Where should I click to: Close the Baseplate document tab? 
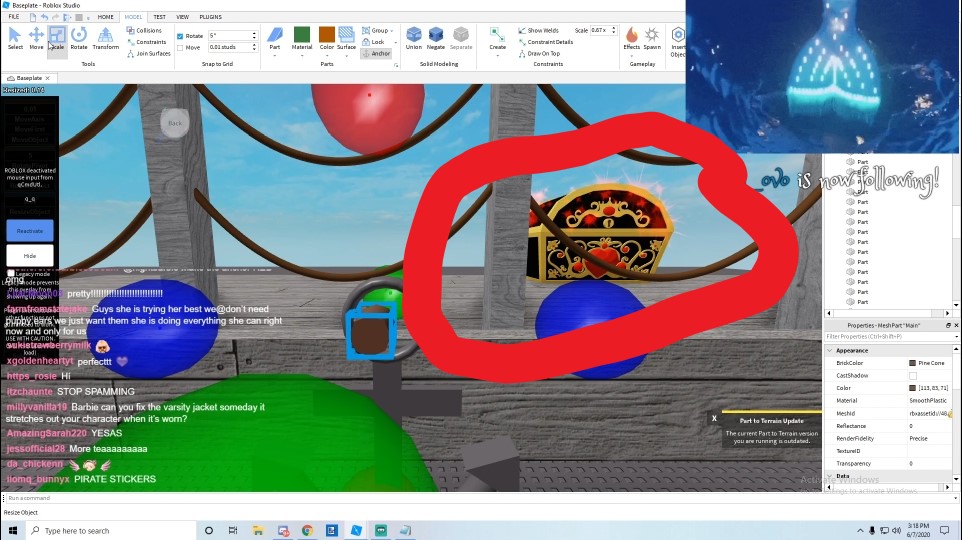[47, 78]
